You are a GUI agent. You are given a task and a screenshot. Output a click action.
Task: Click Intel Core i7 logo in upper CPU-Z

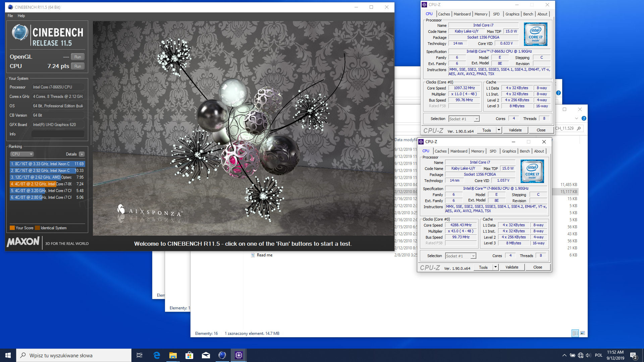[536, 34]
